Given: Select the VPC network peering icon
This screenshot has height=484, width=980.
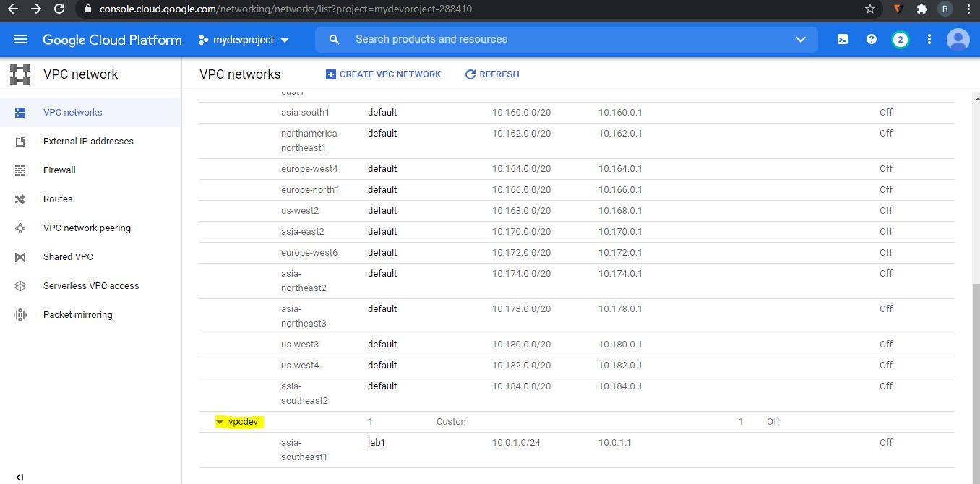Looking at the screenshot, I should click(x=20, y=228).
